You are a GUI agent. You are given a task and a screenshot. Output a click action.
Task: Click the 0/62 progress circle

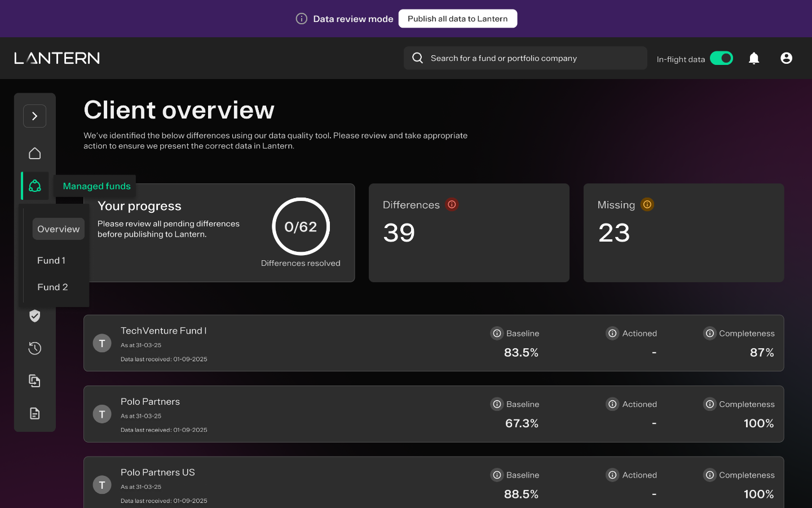coord(301,226)
